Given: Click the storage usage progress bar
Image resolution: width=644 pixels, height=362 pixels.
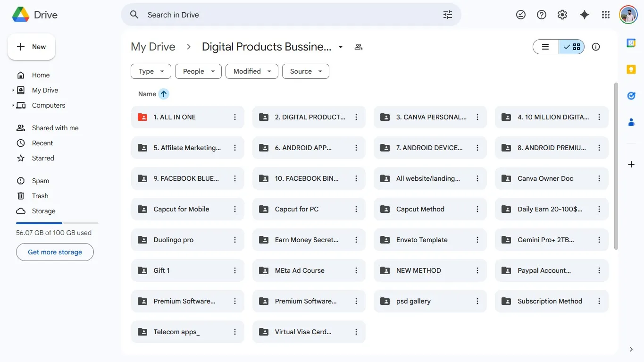Looking at the screenshot, I should tap(57, 223).
